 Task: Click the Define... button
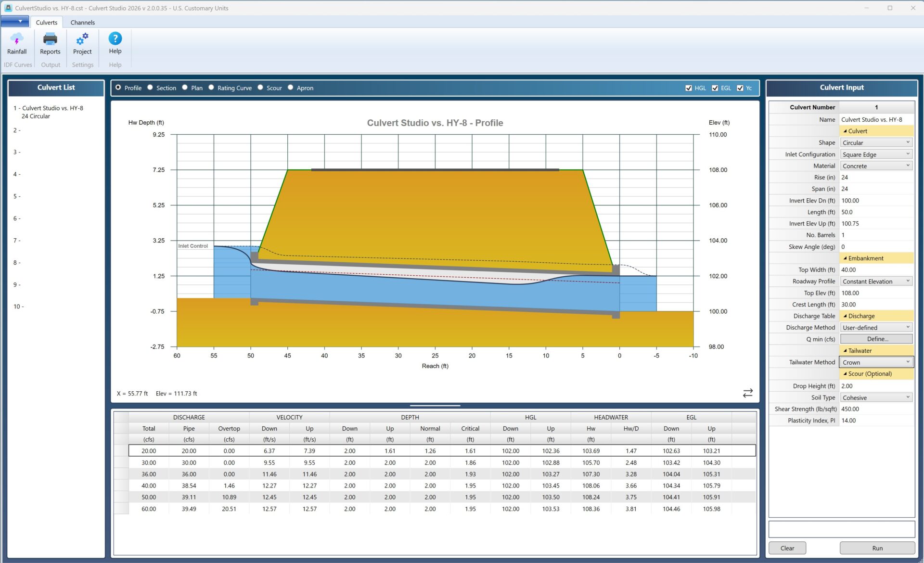(x=876, y=339)
